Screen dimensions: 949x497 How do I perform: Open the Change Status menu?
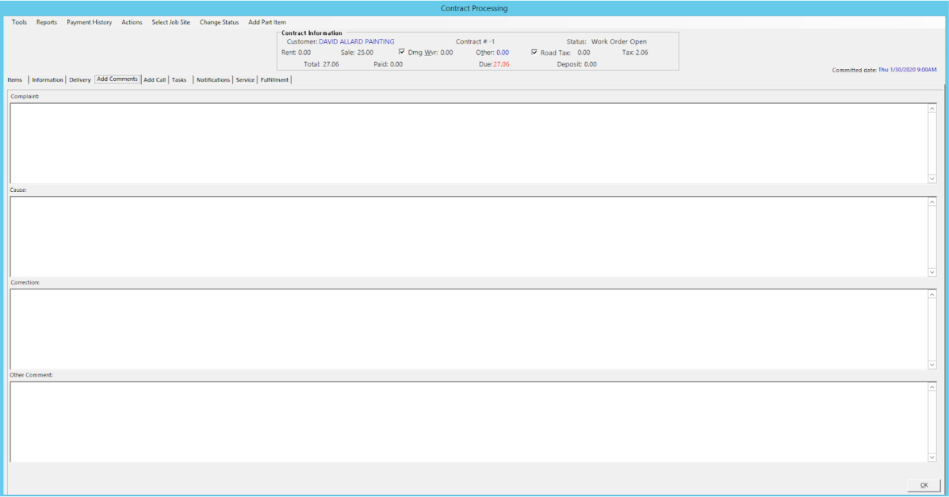tap(219, 22)
